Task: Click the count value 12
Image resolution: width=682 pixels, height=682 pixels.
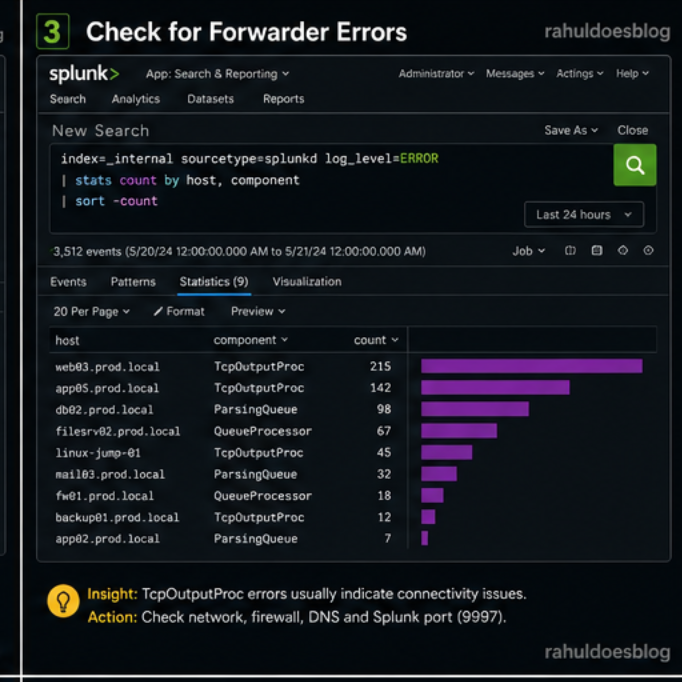Action: (x=384, y=517)
